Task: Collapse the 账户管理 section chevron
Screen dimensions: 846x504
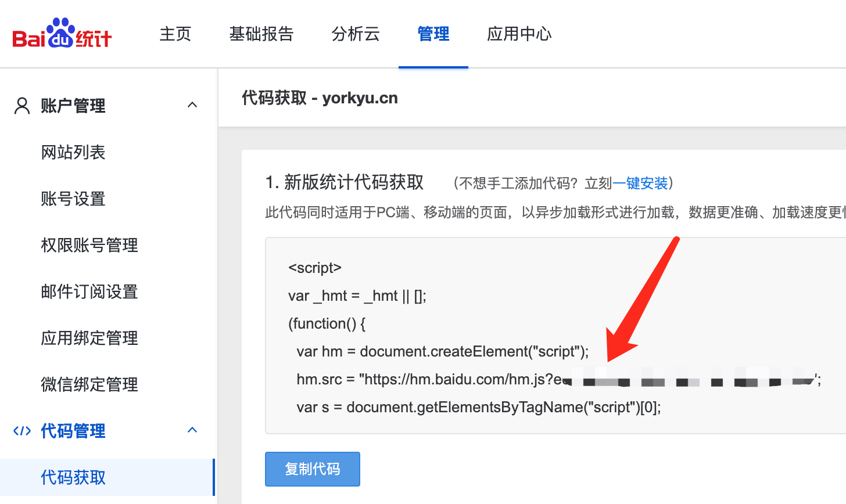Action: click(192, 105)
